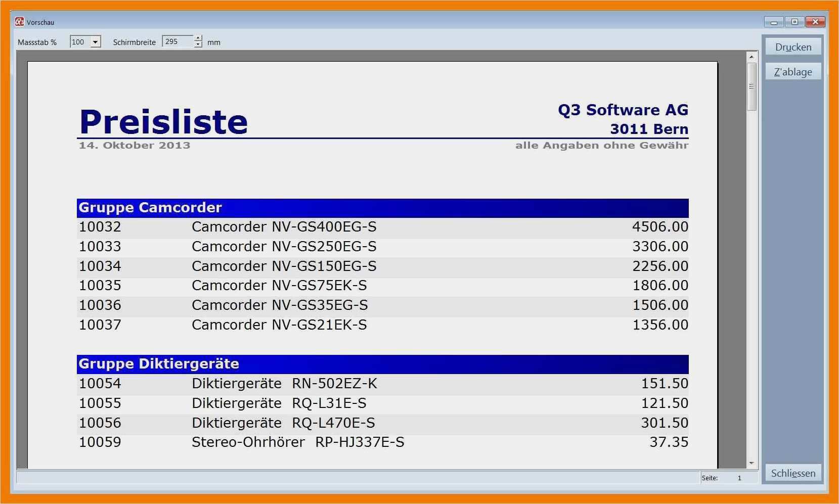Increase Schirmbreite with the up spinner arrow

click(198, 38)
